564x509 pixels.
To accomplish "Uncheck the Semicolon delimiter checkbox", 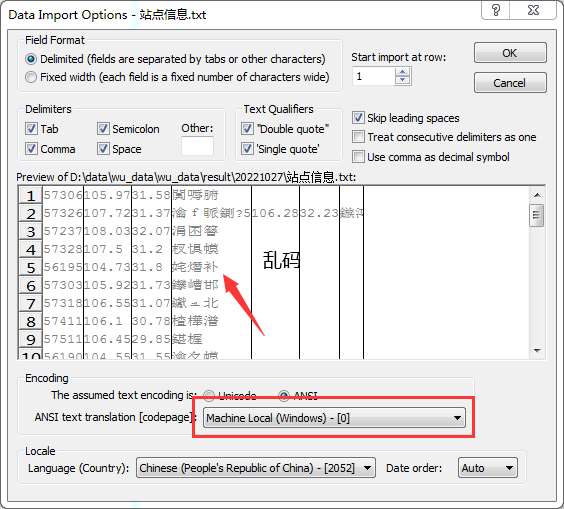I will tap(103, 128).
